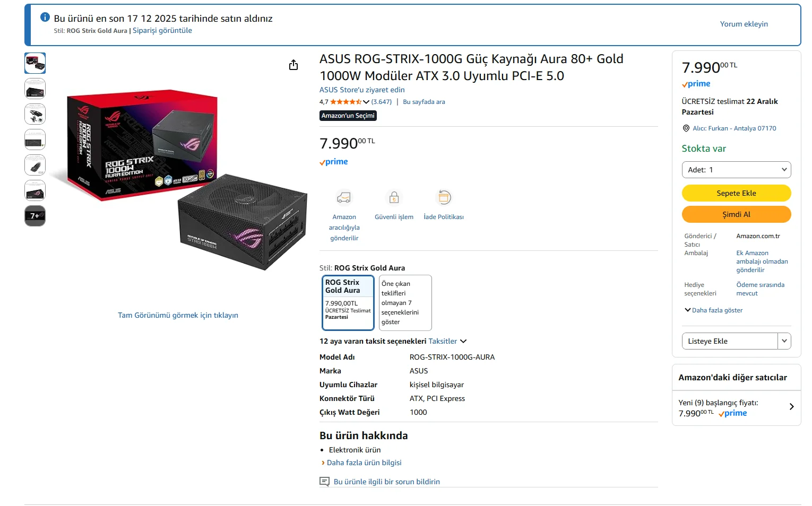Screen dimensions: 812x506
Task: Click the Güvenli işlem lock icon
Action: click(394, 198)
